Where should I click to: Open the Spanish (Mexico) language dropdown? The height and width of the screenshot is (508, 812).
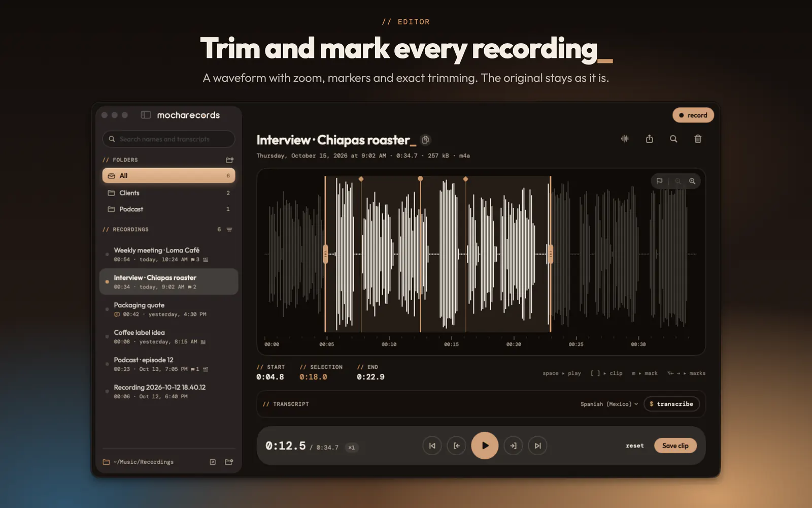pos(609,404)
